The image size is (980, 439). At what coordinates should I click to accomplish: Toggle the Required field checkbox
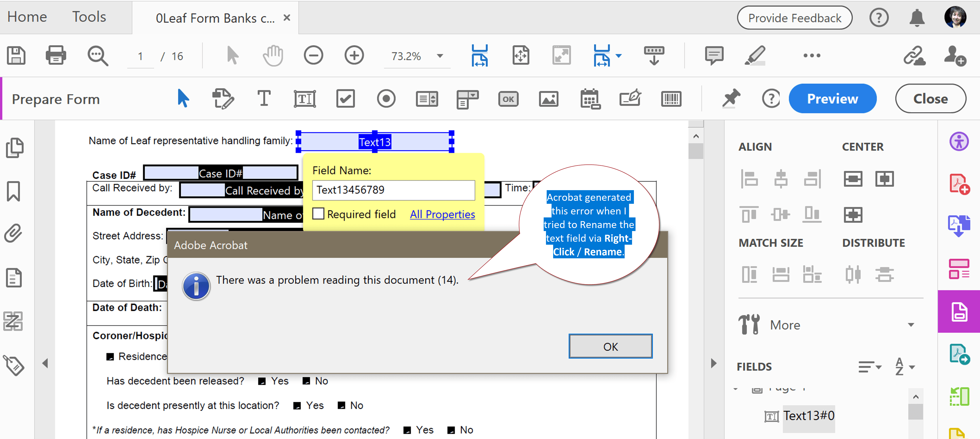coord(318,214)
